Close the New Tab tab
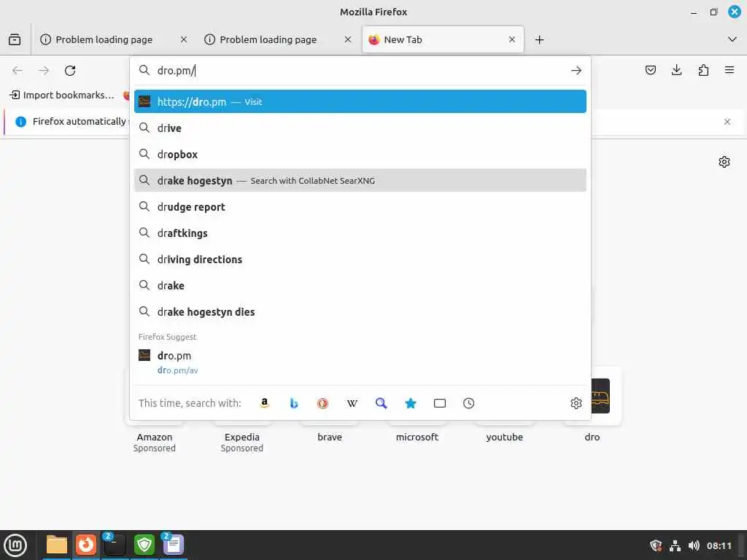The image size is (747, 560). [512, 39]
